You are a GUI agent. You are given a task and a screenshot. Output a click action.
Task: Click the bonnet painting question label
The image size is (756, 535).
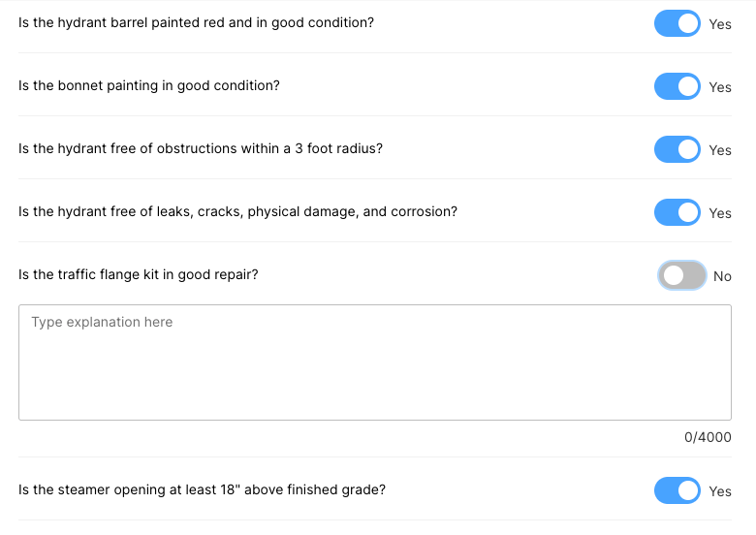149,85
